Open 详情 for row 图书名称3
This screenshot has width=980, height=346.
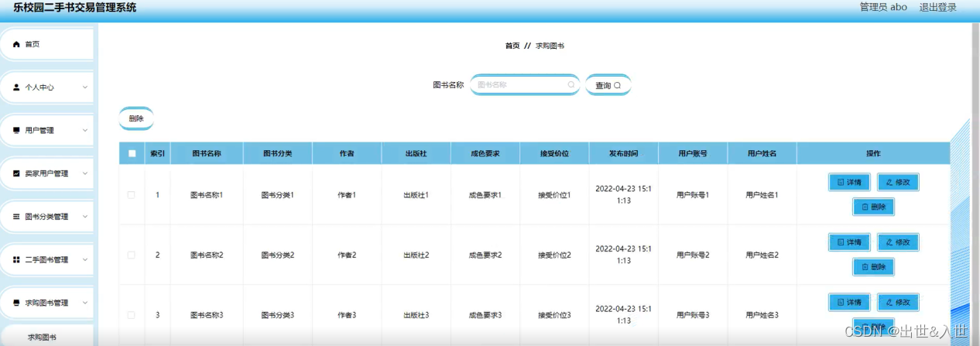click(x=849, y=302)
